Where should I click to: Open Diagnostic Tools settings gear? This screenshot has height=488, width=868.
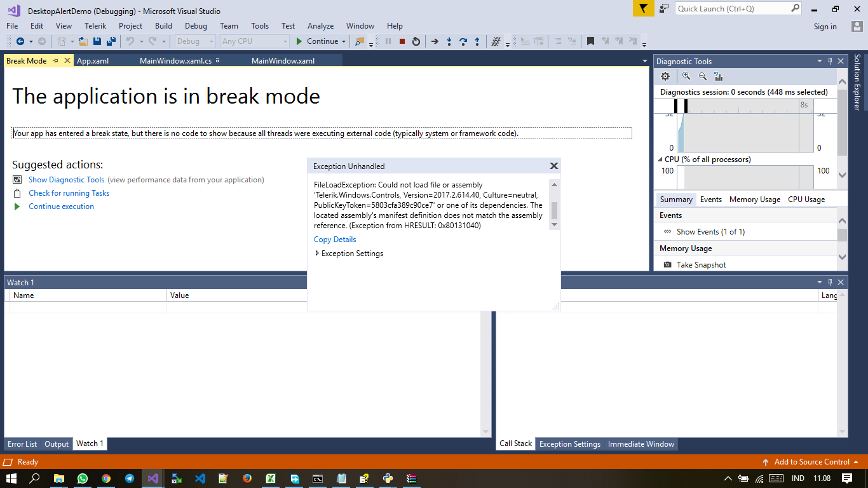(x=665, y=76)
